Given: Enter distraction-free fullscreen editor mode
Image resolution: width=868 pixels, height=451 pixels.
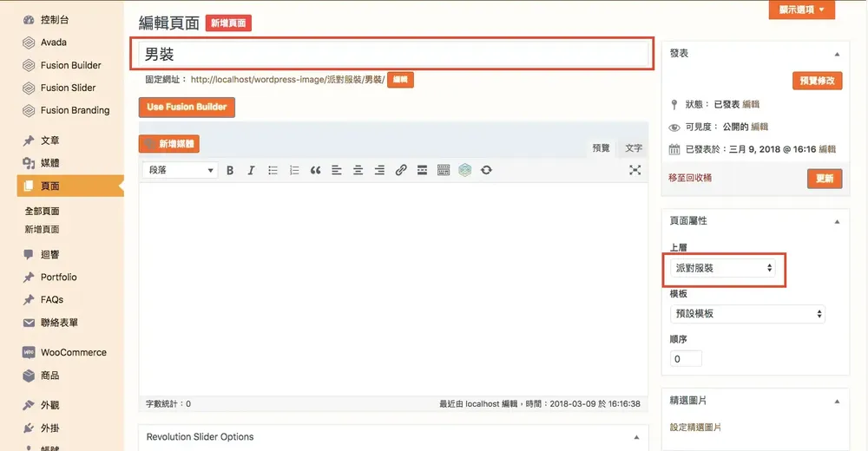Looking at the screenshot, I should 635,170.
